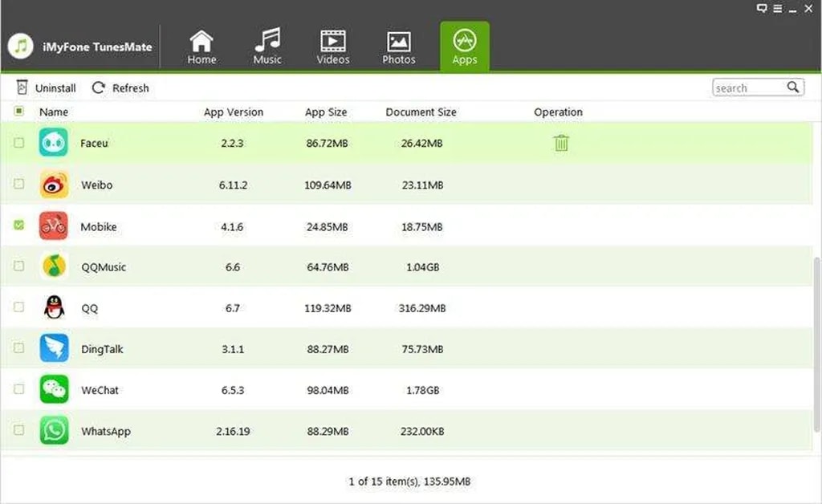Open the window options dropdown arrow

tap(778, 8)
